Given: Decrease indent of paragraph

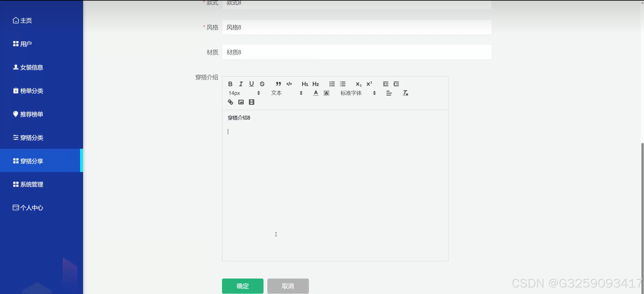Looking at the screenshot, I should click(385, 84).
